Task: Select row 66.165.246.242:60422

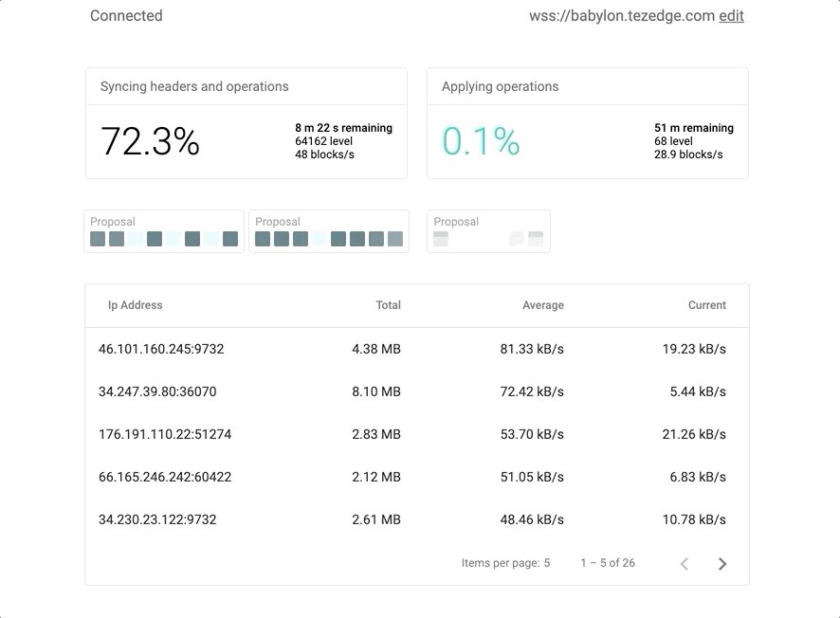Action: (x=417, y=477)
